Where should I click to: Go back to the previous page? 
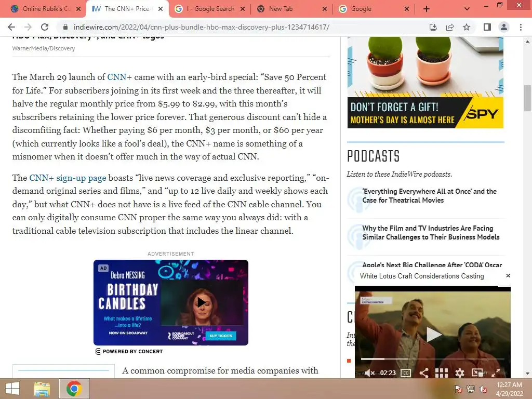11,27
